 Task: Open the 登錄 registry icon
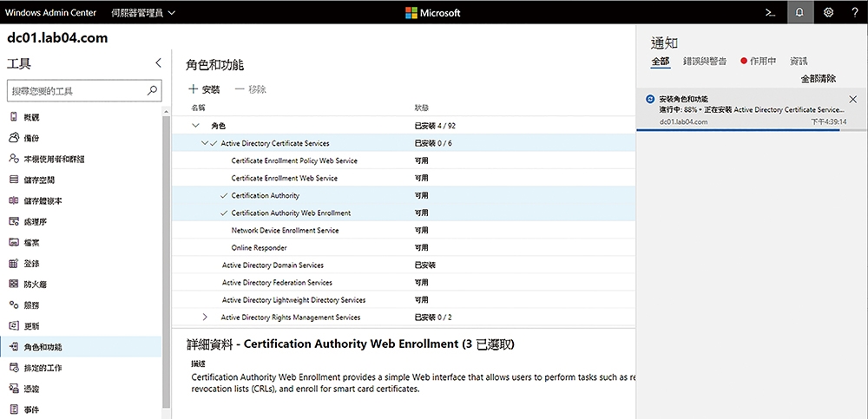[x=14, y=264]
